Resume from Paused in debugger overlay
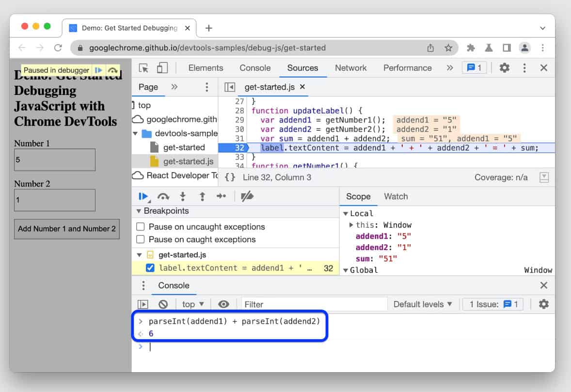 coord(98,70)
